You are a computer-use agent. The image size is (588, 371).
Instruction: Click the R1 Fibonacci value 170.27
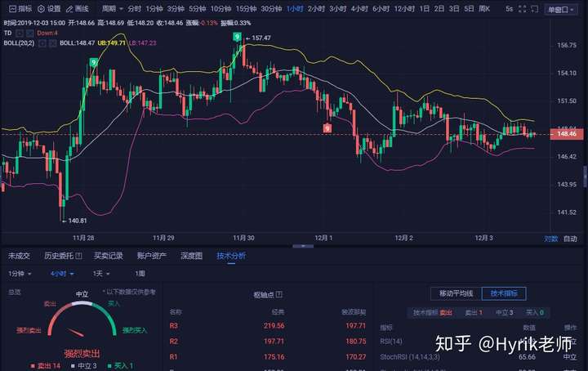(356, 357)
